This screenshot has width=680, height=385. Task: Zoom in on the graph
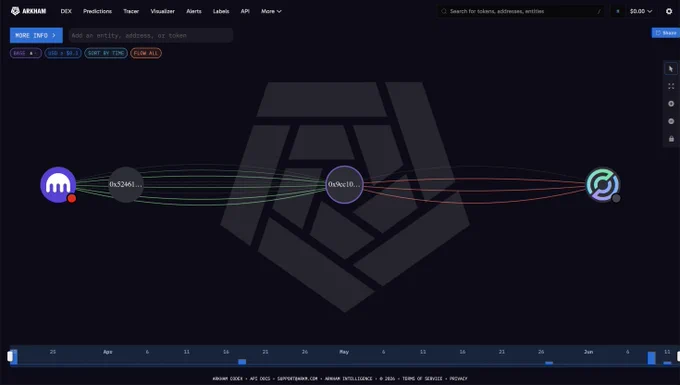click(671, 104)
